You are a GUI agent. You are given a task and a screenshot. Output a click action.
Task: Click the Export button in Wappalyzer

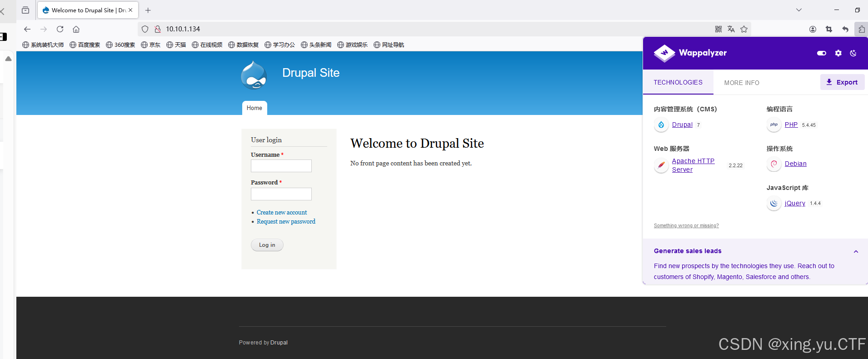[x=842, y=82]
